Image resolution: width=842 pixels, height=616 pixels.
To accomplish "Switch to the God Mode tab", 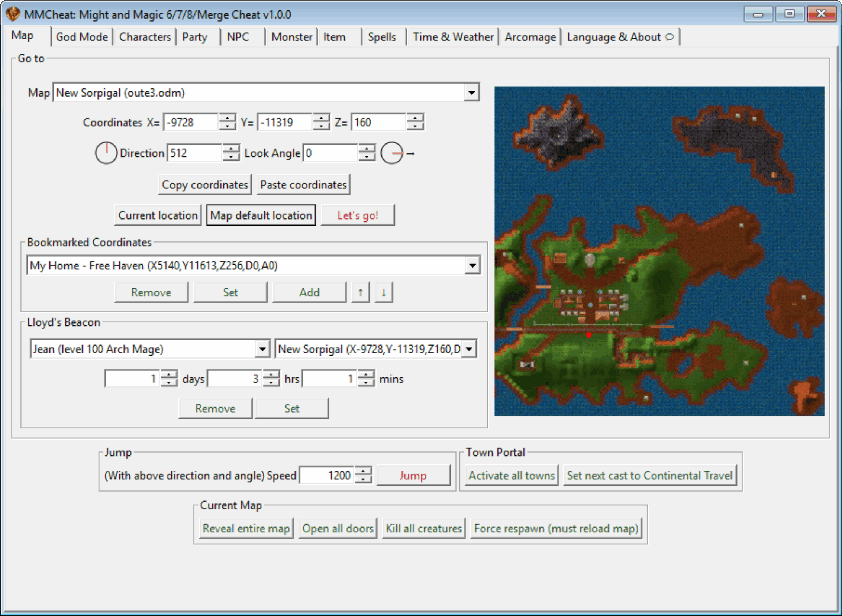I will click(82, 37).
